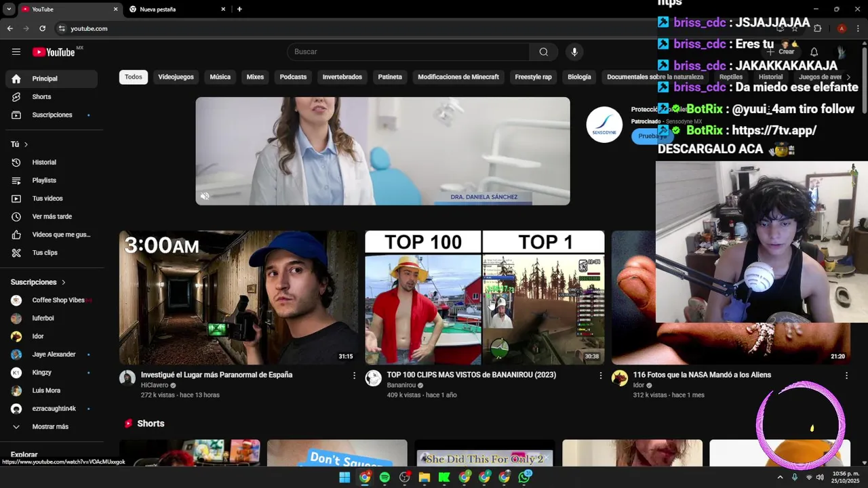Select the Todos filter chip
Image resolution: width=868 pixels, height=488 pixels.
[x=134, y=77]
